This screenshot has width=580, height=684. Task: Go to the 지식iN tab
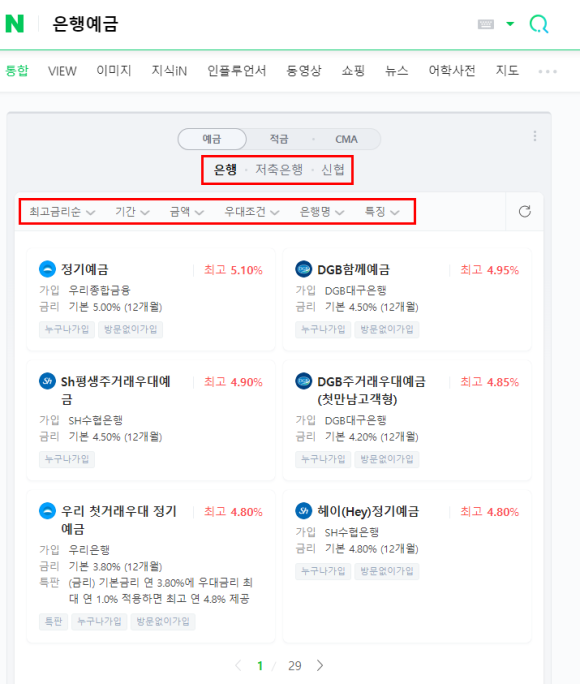click(x=169, y=71)
